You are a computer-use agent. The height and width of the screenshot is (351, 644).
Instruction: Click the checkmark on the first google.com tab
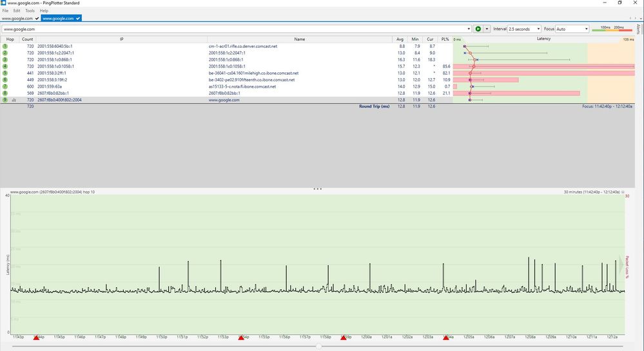coord(37,19)
